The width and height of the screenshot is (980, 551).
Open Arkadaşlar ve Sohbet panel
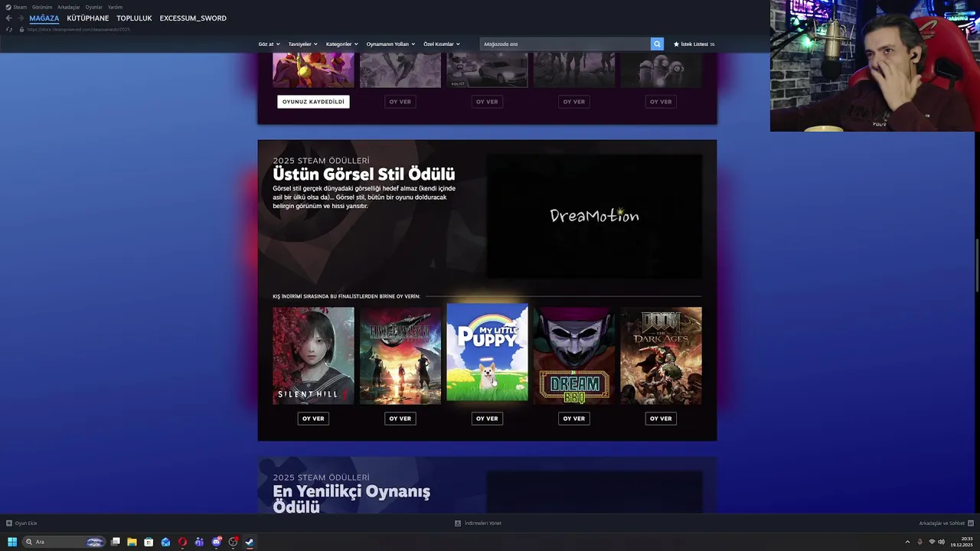pos(946,523)
